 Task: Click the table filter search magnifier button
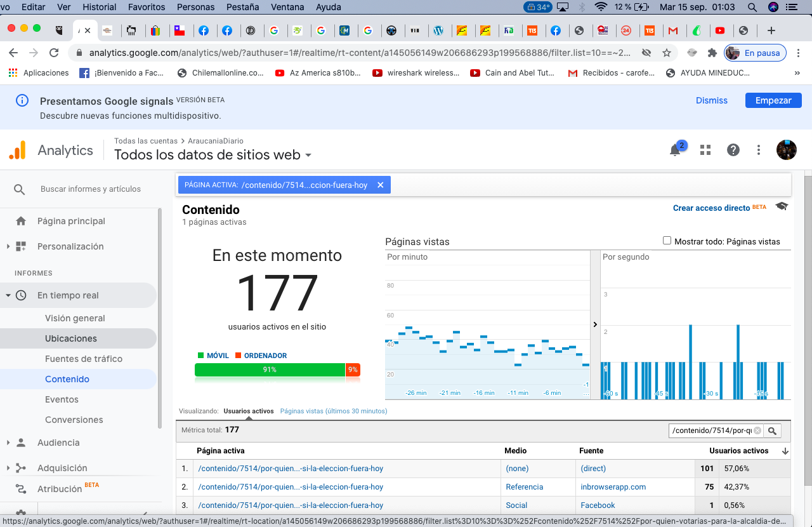[x=772, y=431]
